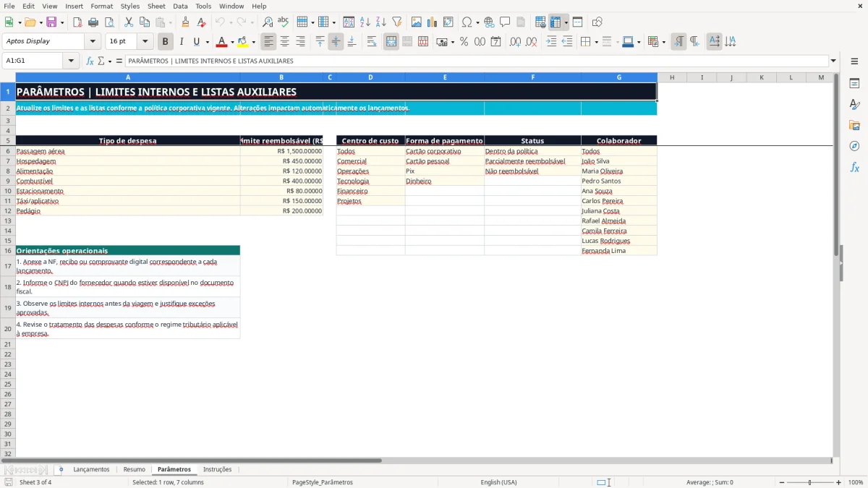Center the text horizontally
Viewport: 868px width, 488px height.
click(284, 42)
